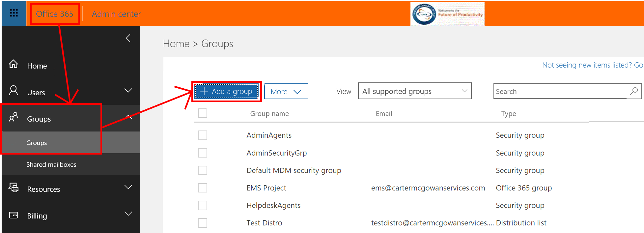Expand the Billing menu chevron
Viewport: 644px width, 233px height.
[x=128, y=214]
